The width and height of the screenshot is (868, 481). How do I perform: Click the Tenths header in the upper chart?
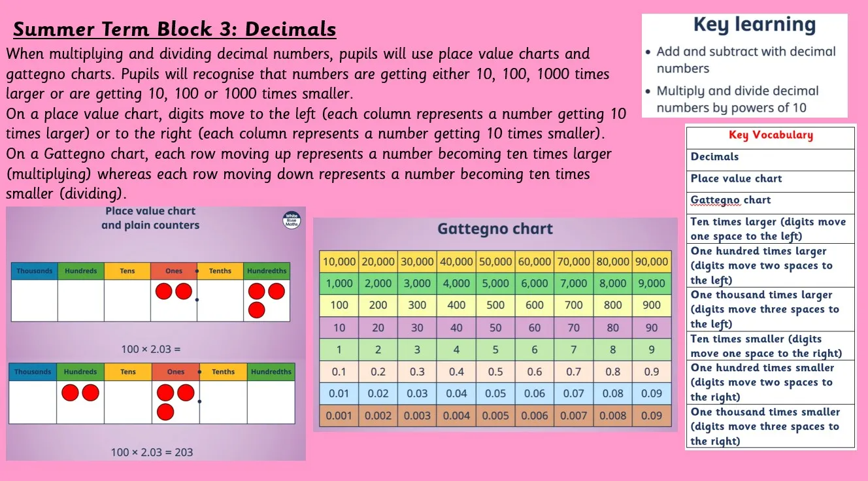point(220,271)
